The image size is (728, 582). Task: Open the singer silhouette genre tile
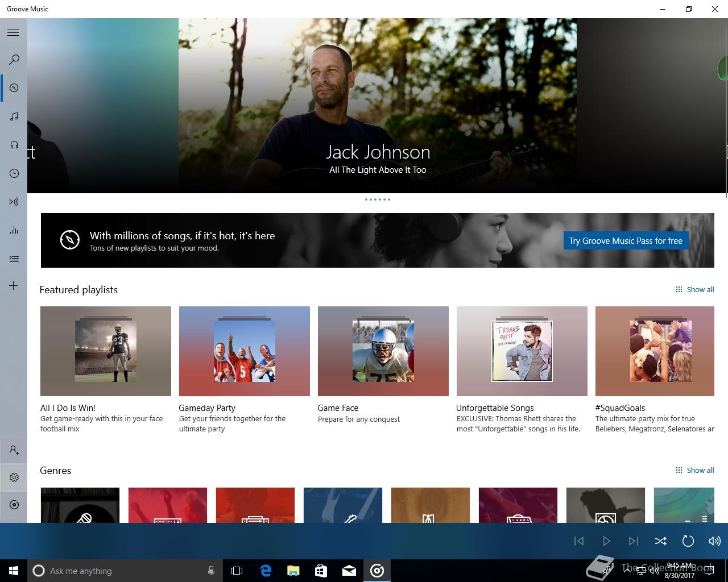(x=606, y=505)
